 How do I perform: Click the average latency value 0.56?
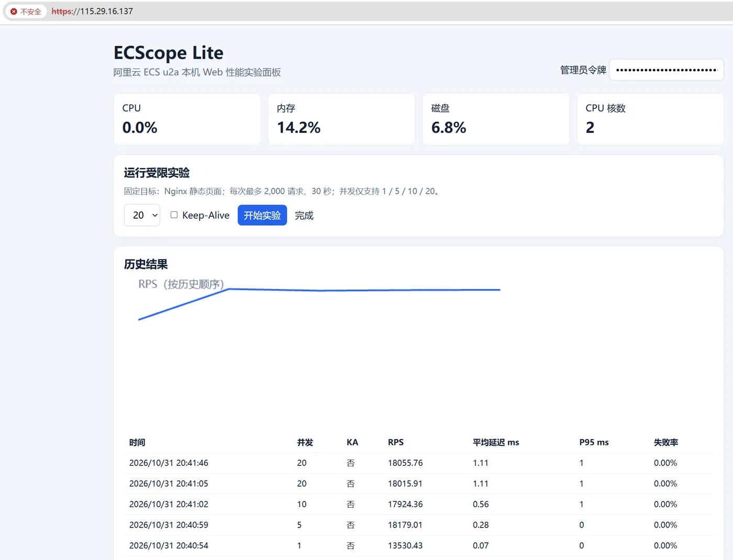click(481, 505)
